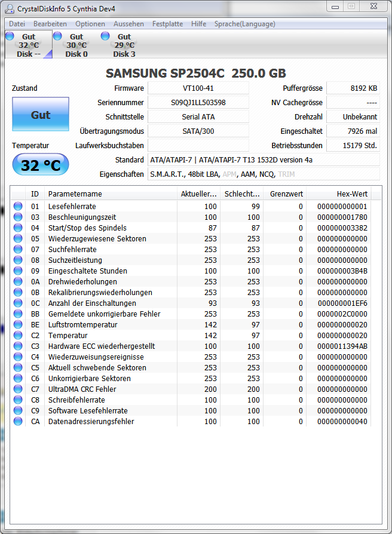The image size is (392, 534).
Task: Click status orb for Hardware ECC wiederhergestellt
Action: [18, 346]
